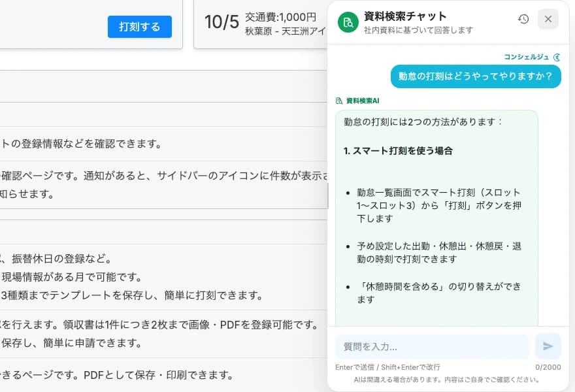Click the line 領収書は1件につき2枚まで
This screenshot has width=575, height=392.
tap(160, 325)
